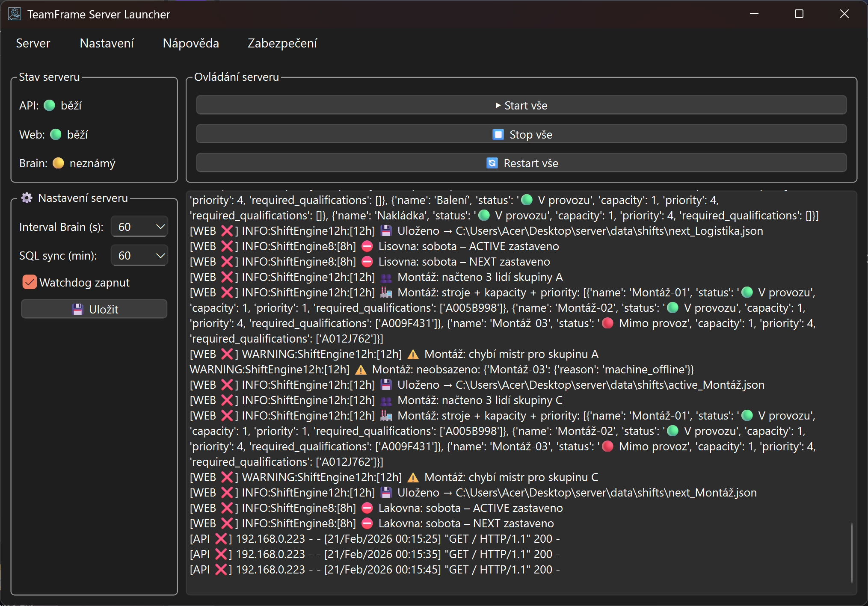The width and height of the screenshot is (868, 606).
Task: Open the Zabezpečení menu
Action: point(282,43)
